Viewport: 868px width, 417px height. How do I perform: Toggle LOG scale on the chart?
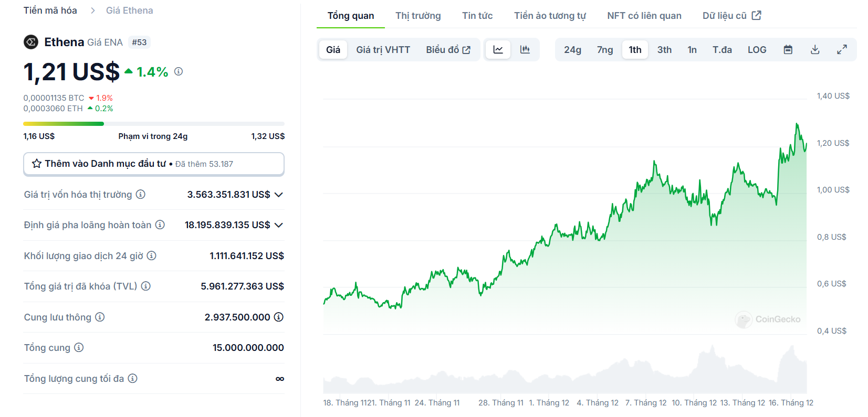pyautogui.click(x=757, y=50)
